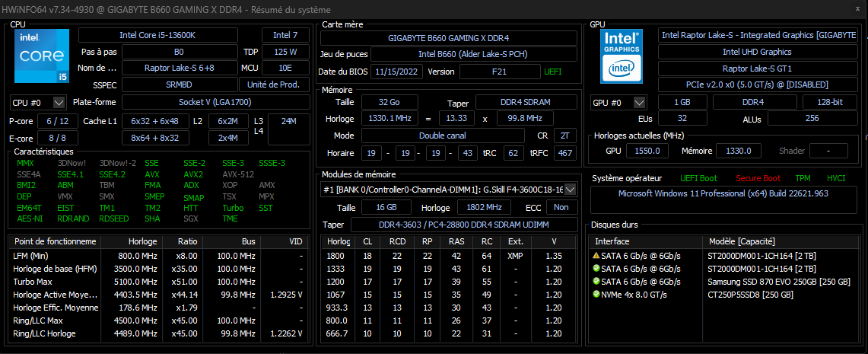Select the Intel Core i5-13600K name field

pos(157,36)
